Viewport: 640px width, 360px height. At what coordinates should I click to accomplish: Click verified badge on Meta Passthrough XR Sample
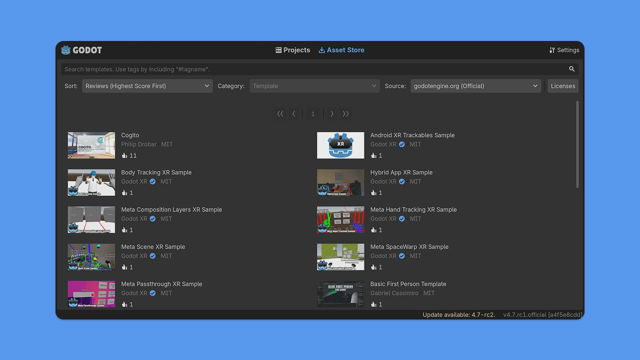153,293
